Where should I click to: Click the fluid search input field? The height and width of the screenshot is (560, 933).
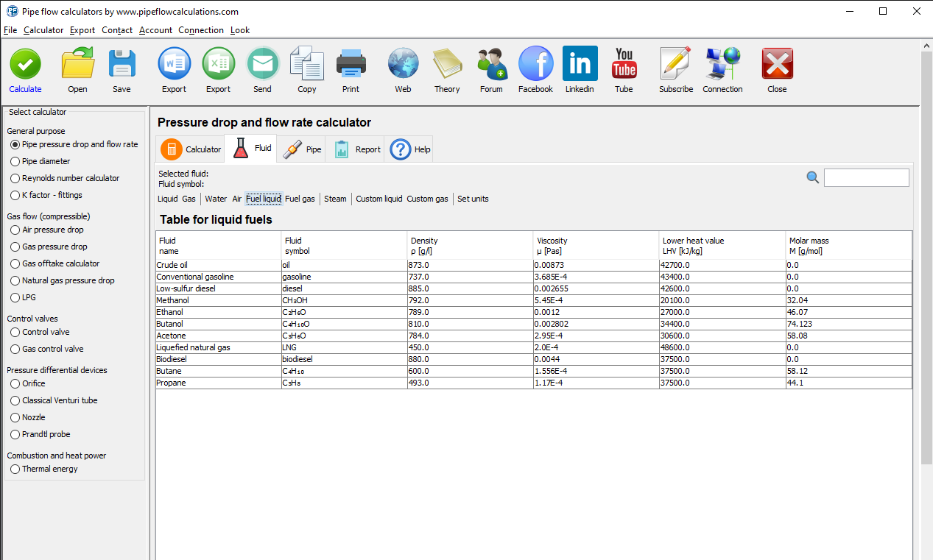866,177
